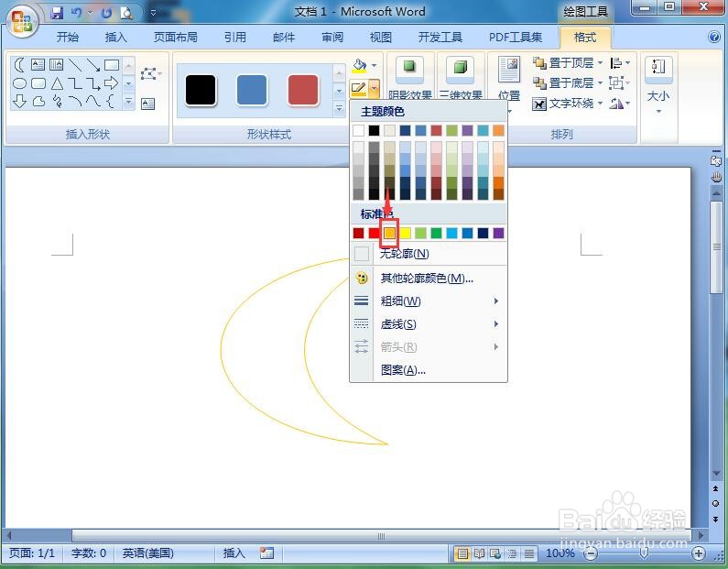The image size is (728, 569).
Task: Choose orange in standard colors
Action: (389, 233)
